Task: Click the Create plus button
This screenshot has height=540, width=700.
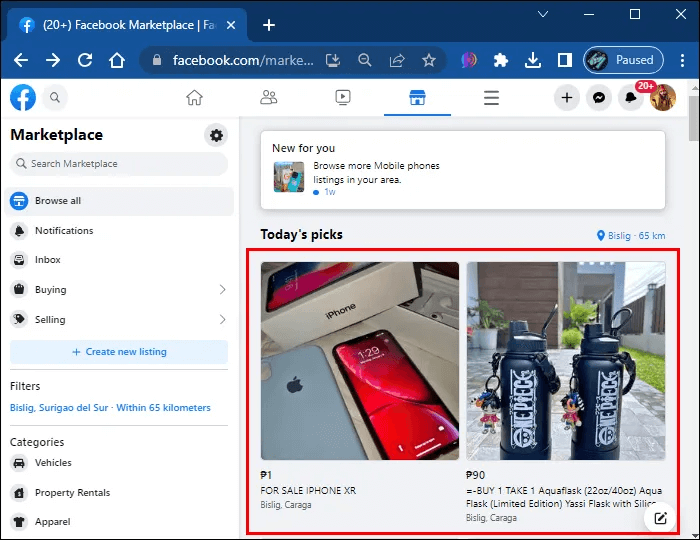Action: 567,97
